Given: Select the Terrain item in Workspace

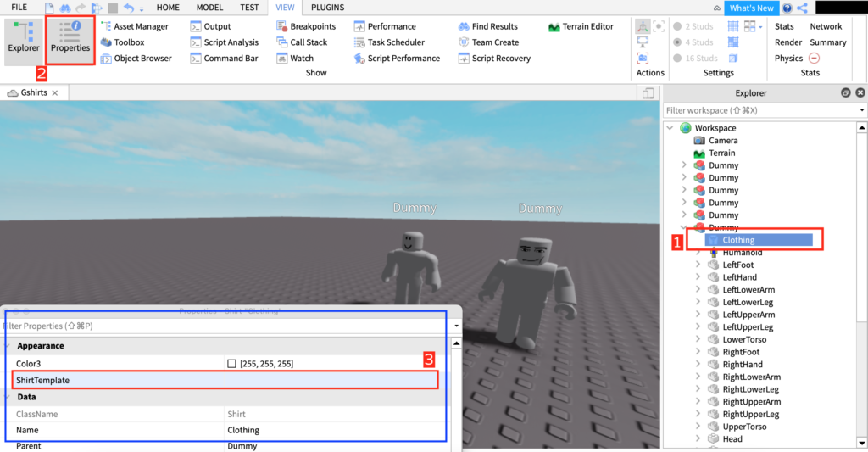Looking at the screenshot, I should pyautogui.click(x=722, y=153).
